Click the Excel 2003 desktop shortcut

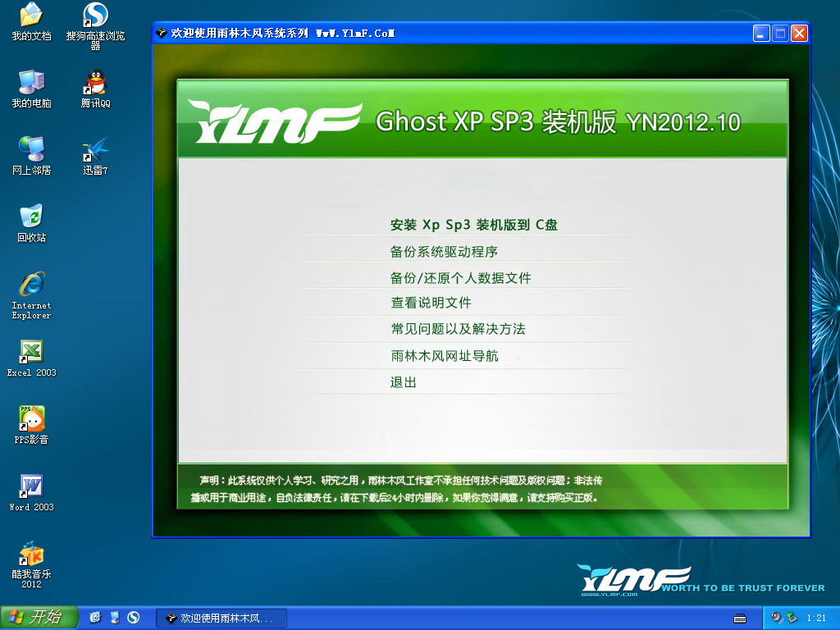31,358
